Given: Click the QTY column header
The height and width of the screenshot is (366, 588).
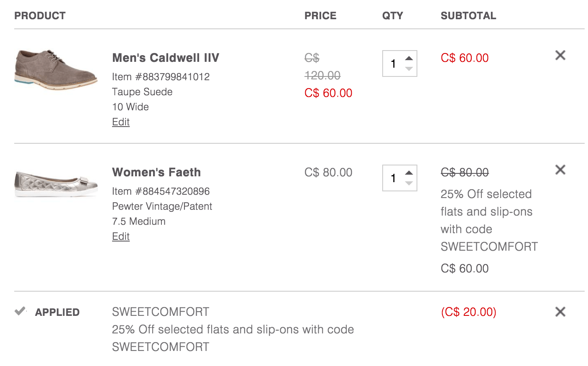Looking at the screenshot, I should (x=393, y=16).
